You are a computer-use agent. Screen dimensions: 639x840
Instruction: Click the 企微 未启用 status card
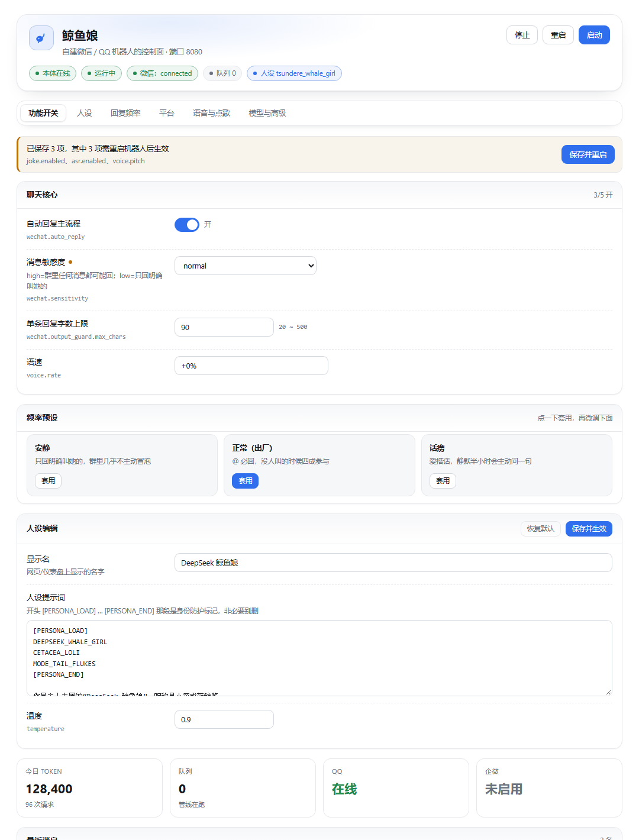coord(549,788)
